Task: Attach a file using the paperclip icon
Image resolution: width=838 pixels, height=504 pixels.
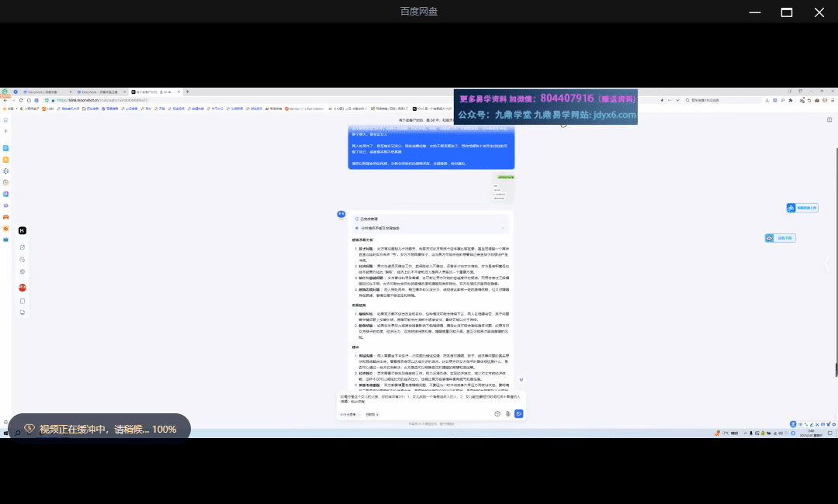Action: [x=507, y=413]
